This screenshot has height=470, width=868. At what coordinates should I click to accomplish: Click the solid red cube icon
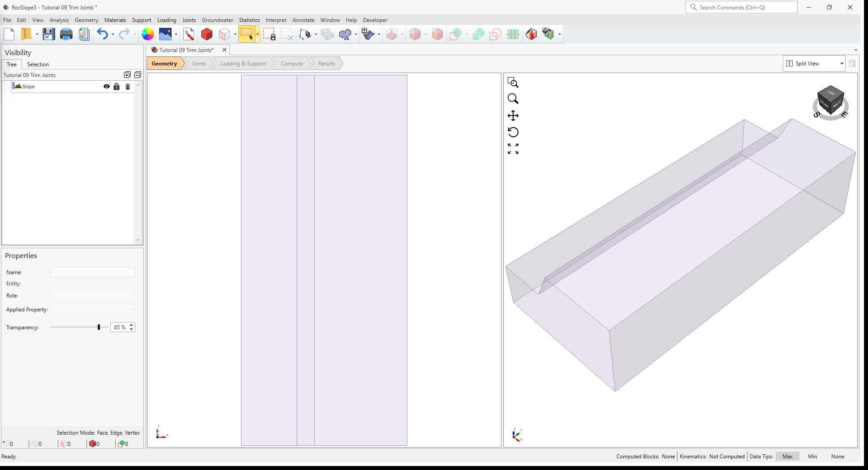207,34
